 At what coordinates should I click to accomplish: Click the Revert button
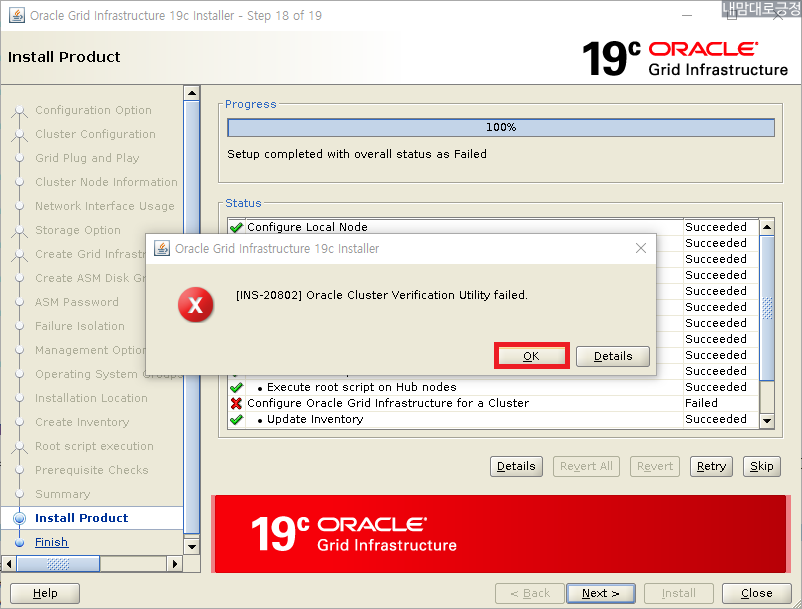tap(655, 466)
